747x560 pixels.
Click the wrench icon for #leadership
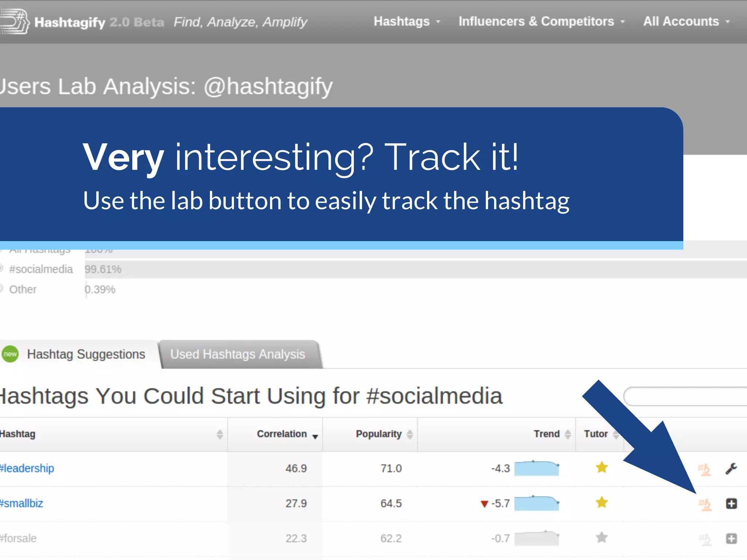click(731, 468)
